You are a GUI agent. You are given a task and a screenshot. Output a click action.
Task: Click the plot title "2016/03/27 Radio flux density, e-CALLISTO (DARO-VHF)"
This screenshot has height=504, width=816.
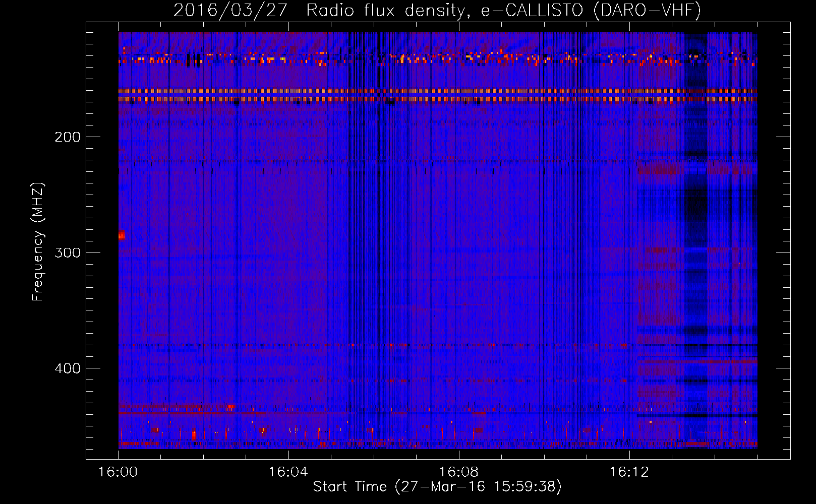[437, 10]
